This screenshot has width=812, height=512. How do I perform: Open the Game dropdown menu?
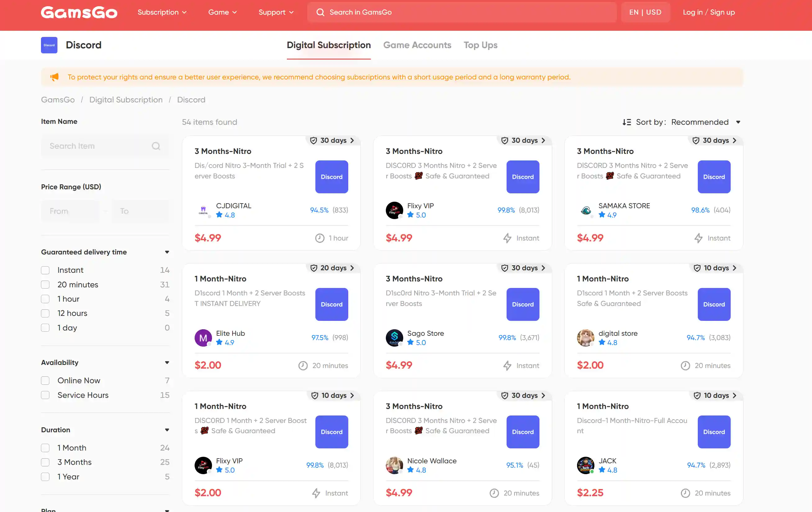pos(223,12)
